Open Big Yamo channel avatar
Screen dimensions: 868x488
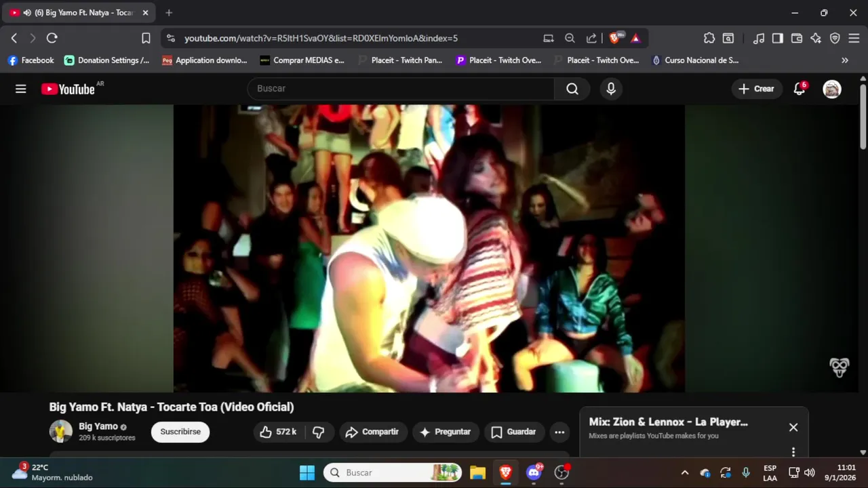tap(61, 431)
